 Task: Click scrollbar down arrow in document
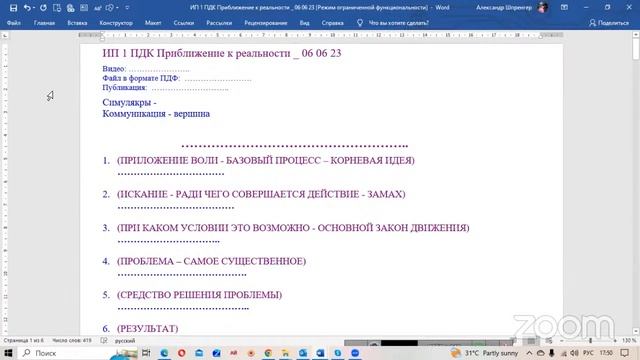pos(636,331)
